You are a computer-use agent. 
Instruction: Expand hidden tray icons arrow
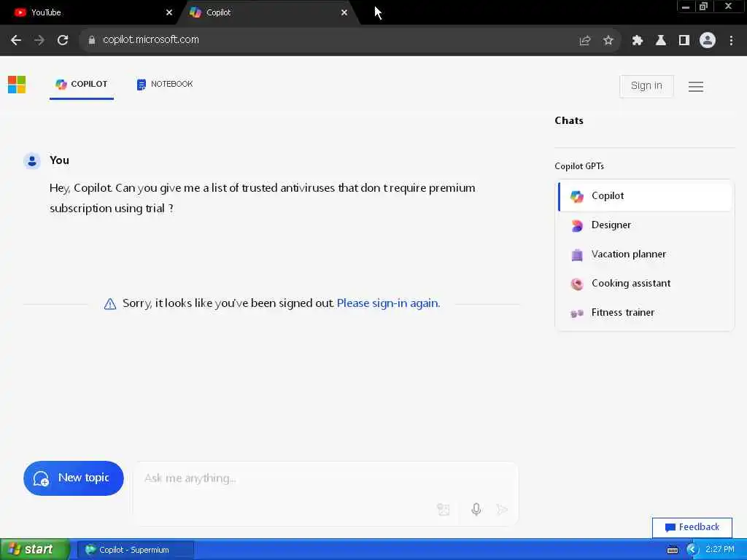[692, 550]
